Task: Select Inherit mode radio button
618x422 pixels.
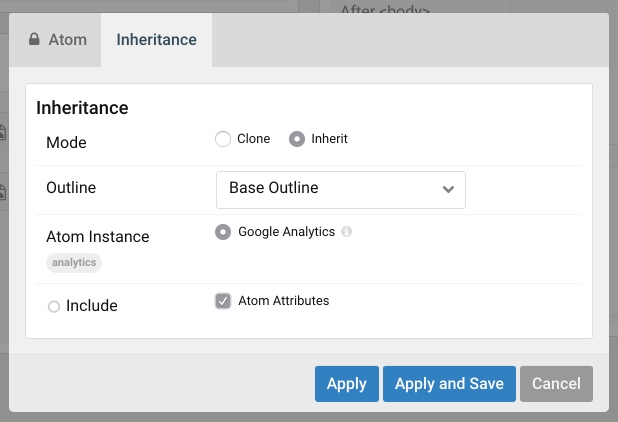Action: pos(297,140)
